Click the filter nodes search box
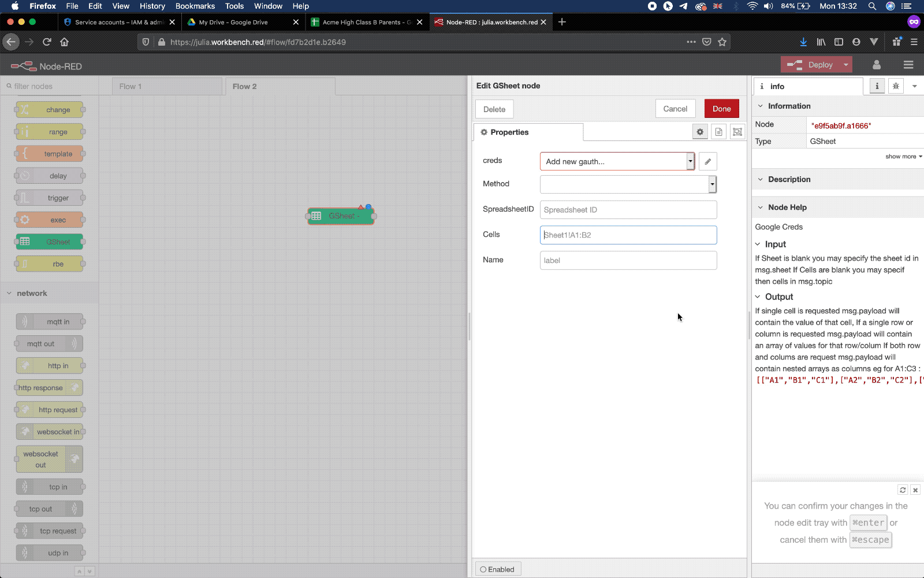 pyautogui.click(x=50, y=86)
